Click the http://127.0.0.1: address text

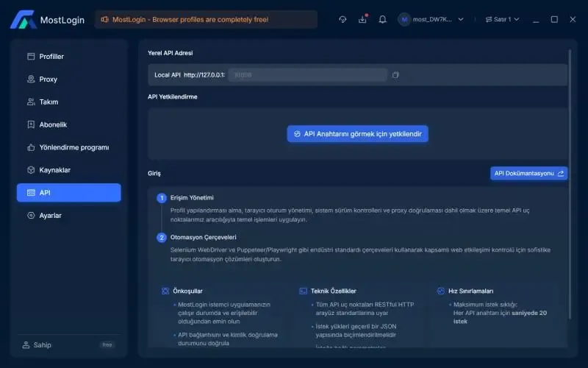204,75
